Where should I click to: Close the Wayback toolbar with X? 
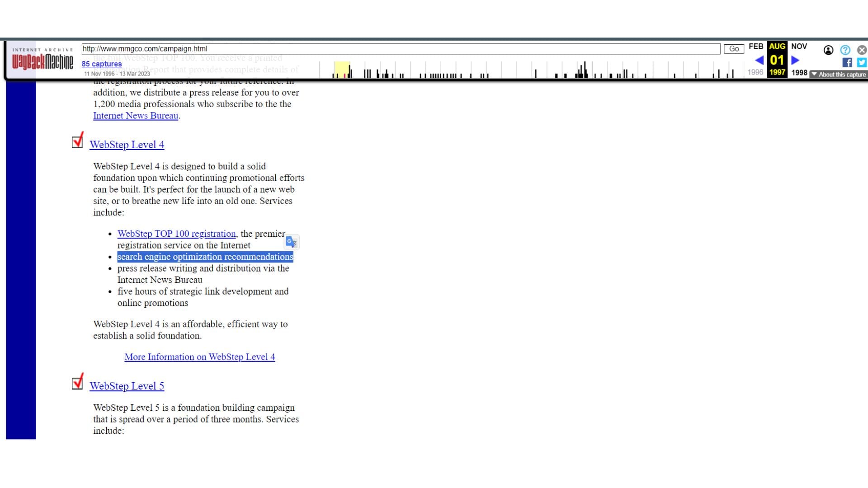(862, 50)
